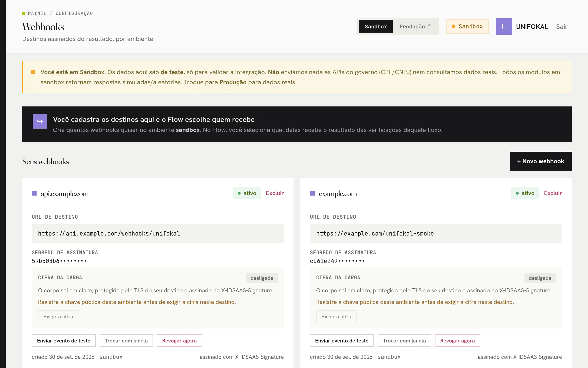
Task: Click signing secret 59b503b6
Action: click(59, 261)
